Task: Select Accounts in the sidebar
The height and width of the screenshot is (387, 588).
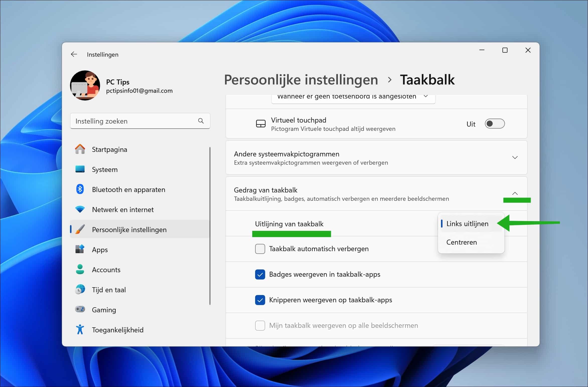Action: pyautogui.click(x=106, y=270)
